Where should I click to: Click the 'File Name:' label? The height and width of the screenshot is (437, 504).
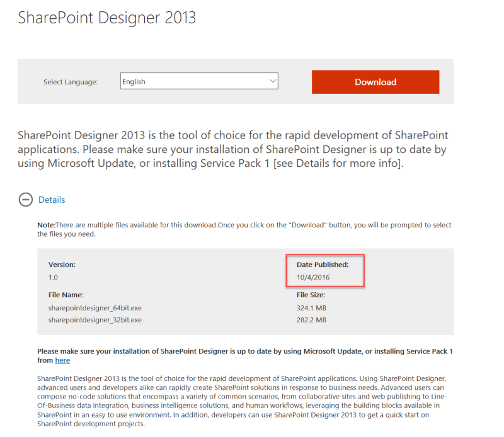[66, 295]
